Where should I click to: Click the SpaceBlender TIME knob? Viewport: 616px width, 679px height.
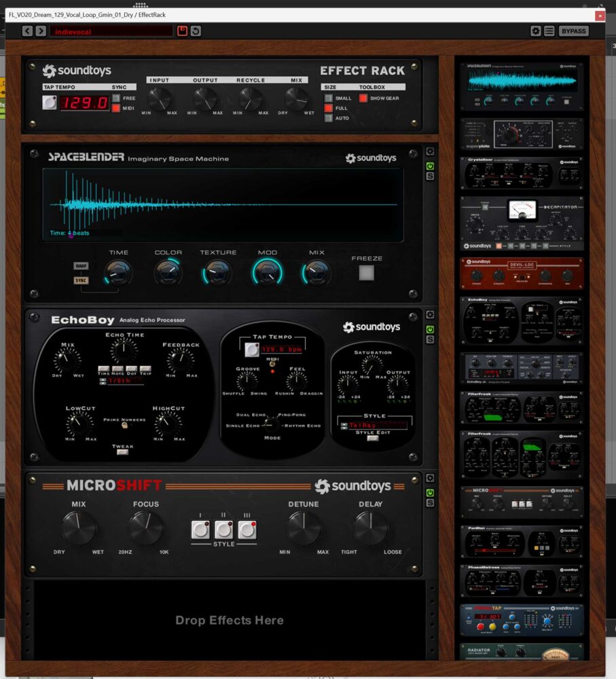118,273
